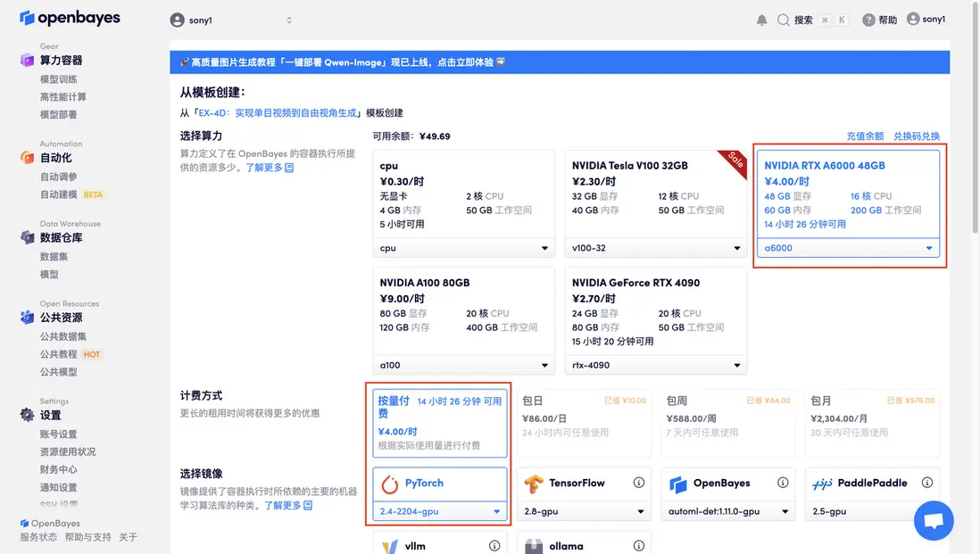Click the PyTorch flame icon
Screen dimensions: 980x554
coord(390,484)
